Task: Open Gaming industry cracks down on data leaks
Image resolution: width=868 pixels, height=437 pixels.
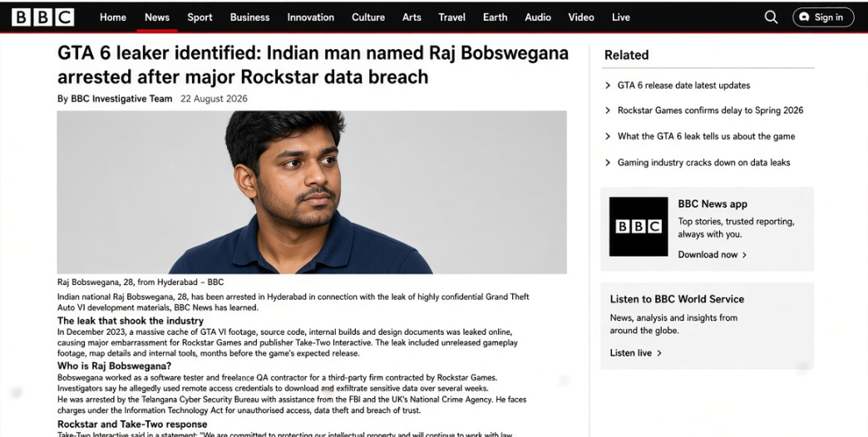Action: coord(703,162)
